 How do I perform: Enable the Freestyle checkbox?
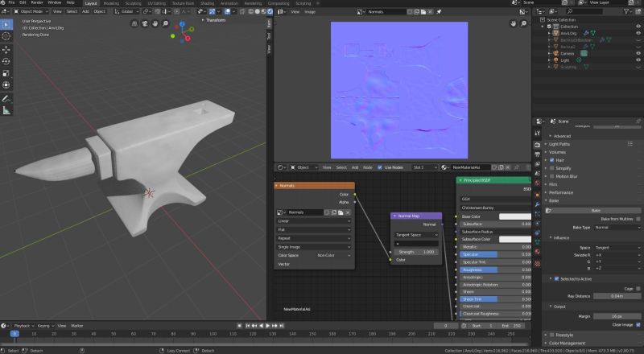pos(552,335)
